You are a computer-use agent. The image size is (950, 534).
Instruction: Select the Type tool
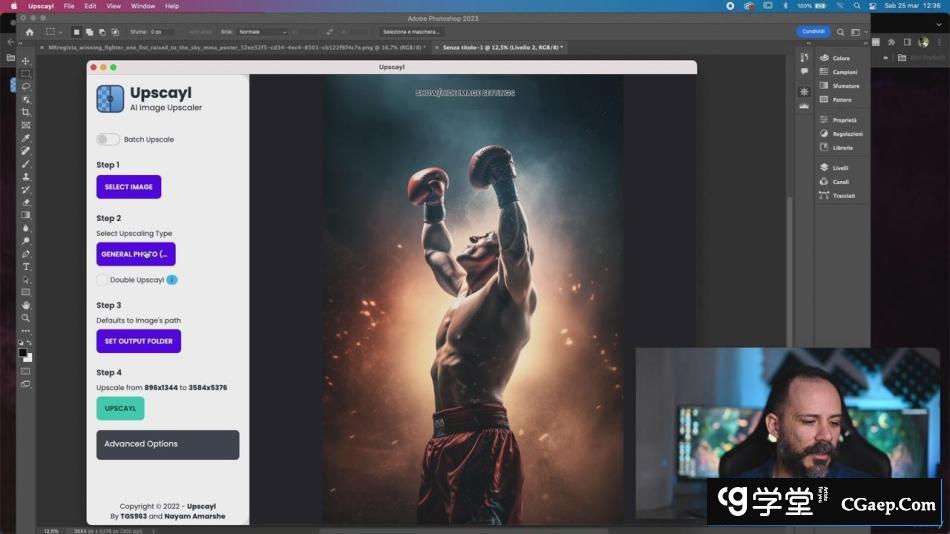26,267
